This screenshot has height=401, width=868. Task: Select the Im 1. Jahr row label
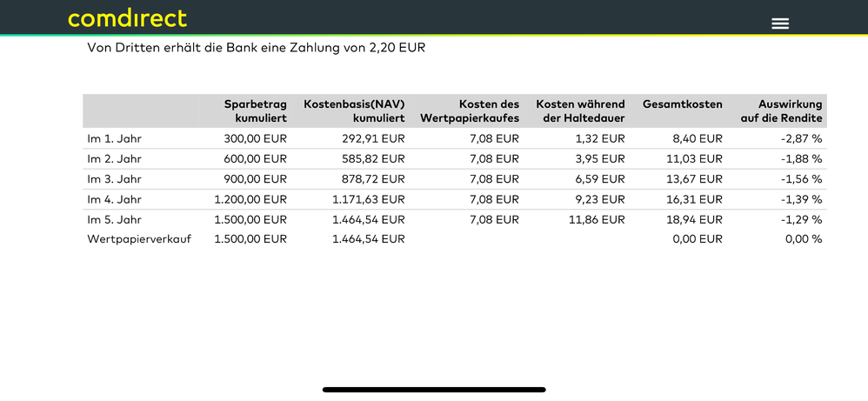click(x=114, y=138)
